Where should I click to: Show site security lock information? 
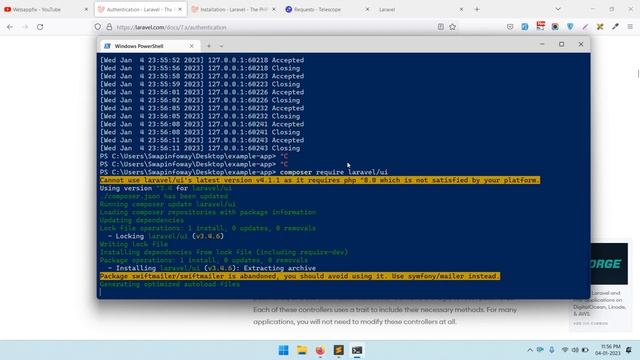click(x=109, y=27)
